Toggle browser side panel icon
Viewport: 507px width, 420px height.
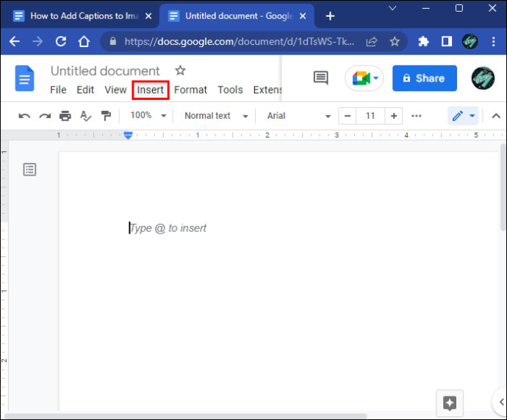[447, 41]
